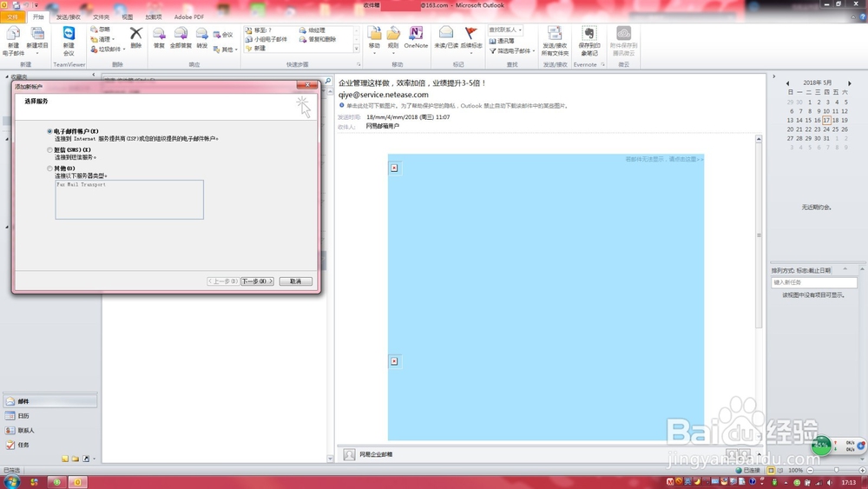The image size is (868, 489).
Task: Select 其他 radio option
Action: coord(49,169)
